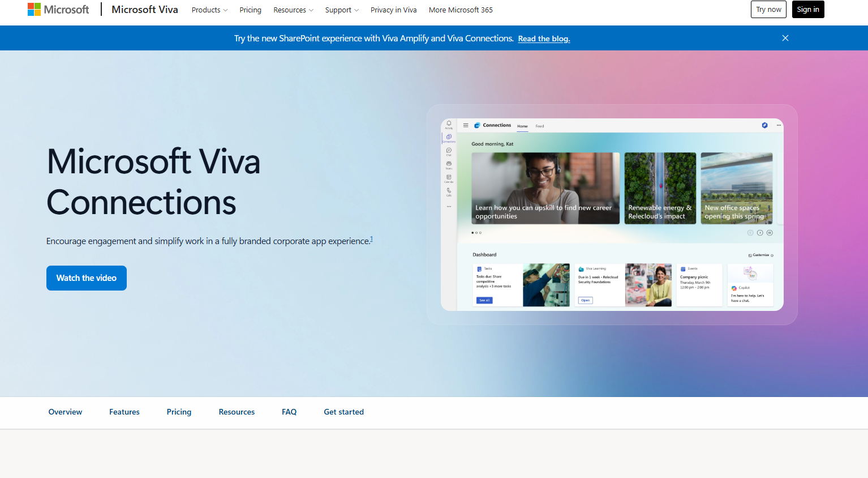Click the Copilot card icon
868x478 pixels.
pyautogui.click(x=734, y=288)
